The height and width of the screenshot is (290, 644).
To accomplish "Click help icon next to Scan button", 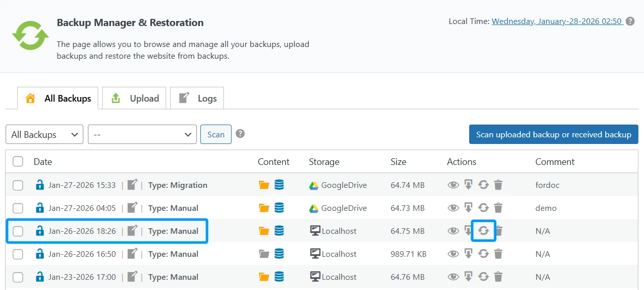I will click(x=240, y=134).
